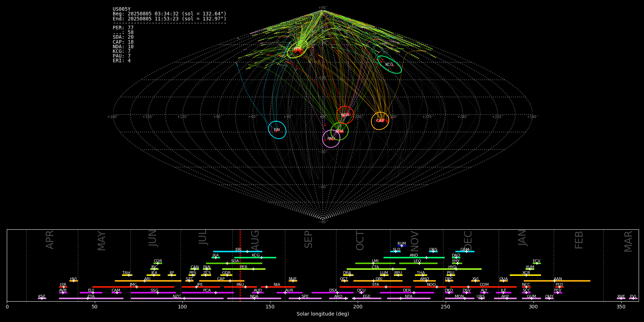This screenshot has height=322, width=644.
Task: Click the green KCG radiant ellipse on map
Action: [389, 65]
